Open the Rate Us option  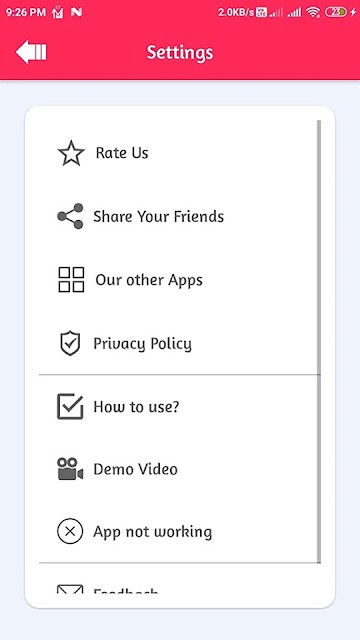tap(180, 153)
